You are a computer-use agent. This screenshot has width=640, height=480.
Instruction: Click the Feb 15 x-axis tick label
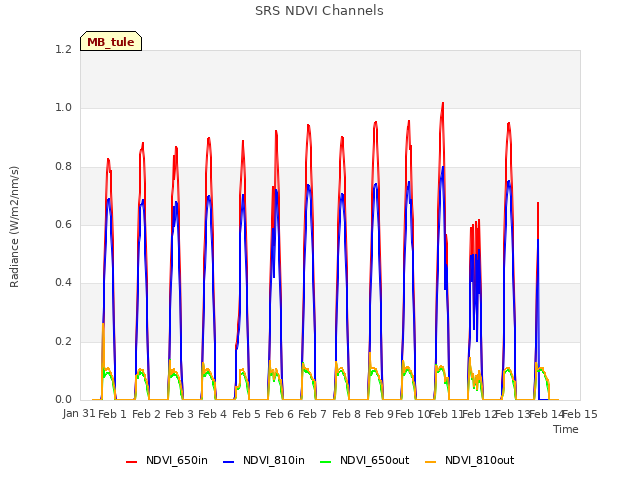(x=580, y=414)
